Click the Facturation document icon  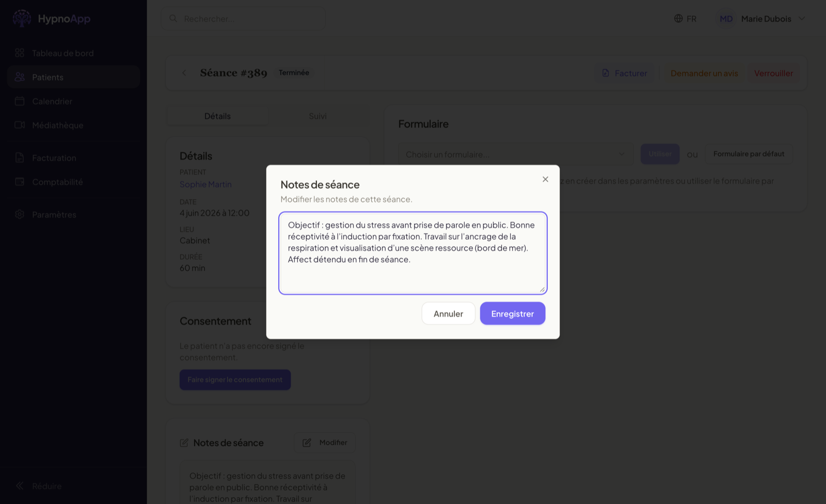[x=20, y=158]
